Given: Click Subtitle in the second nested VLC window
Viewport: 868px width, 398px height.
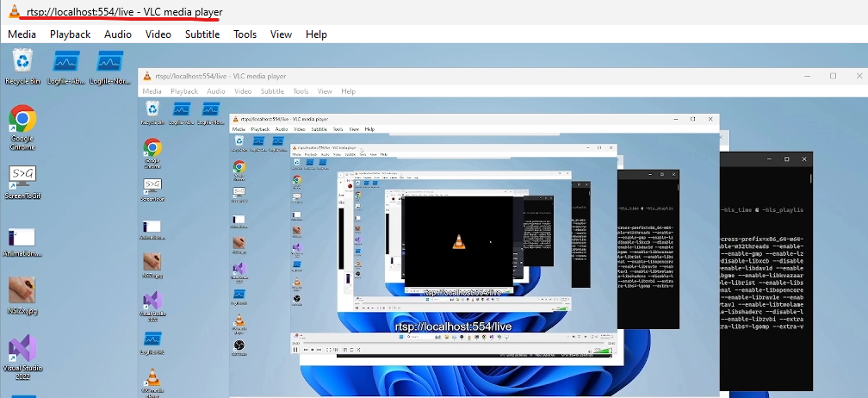Looking at the screenshot, I should point(319,129).
